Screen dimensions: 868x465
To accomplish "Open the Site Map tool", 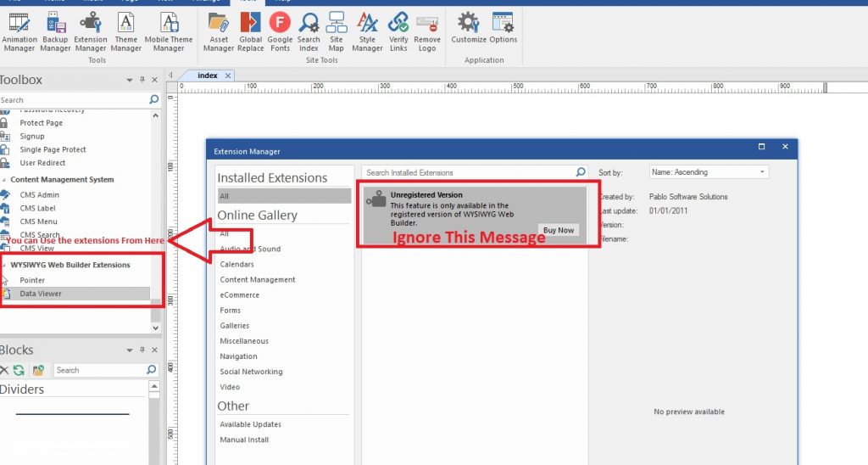I will coord(336,32).
